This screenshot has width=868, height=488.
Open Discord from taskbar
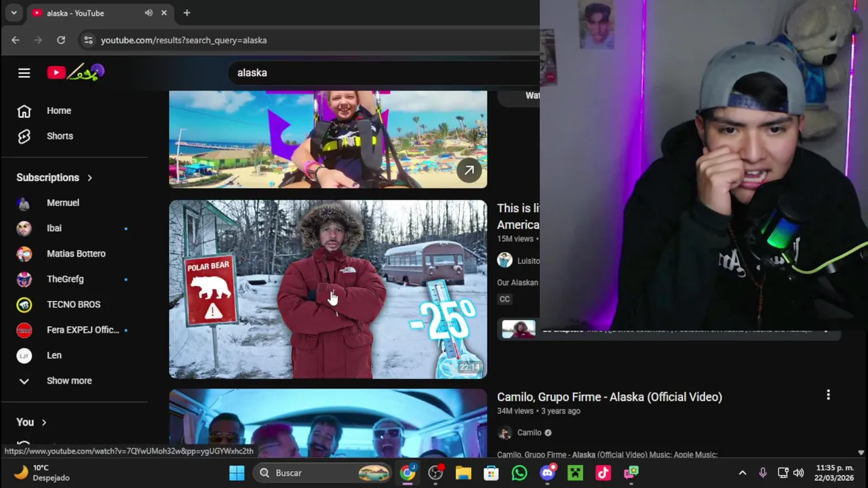[x=547, y=472]
